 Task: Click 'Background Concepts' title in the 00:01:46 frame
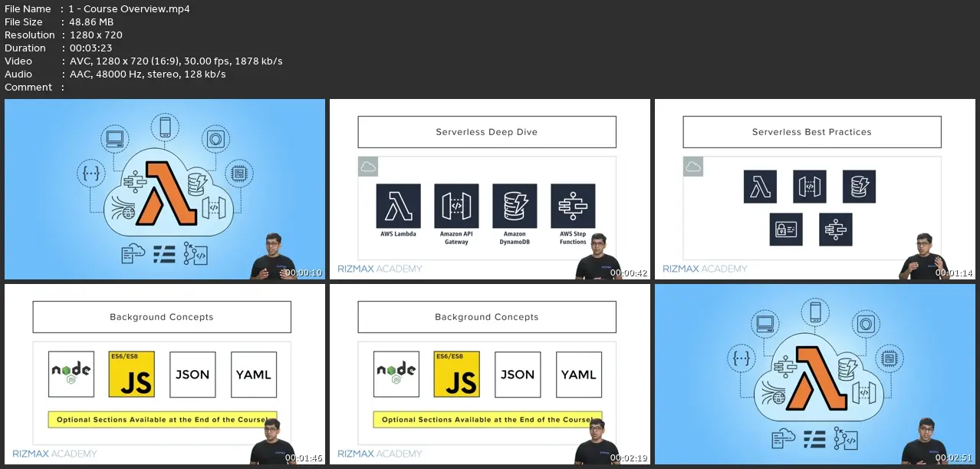coord(162,317)
